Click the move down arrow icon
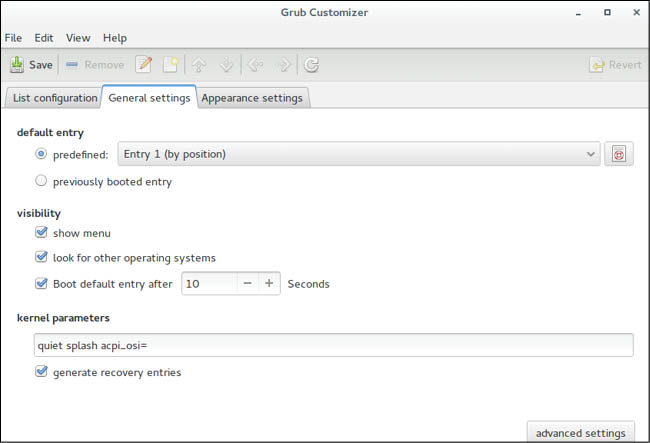The width and height of the screenshot is (650, 443). (226, 65)
